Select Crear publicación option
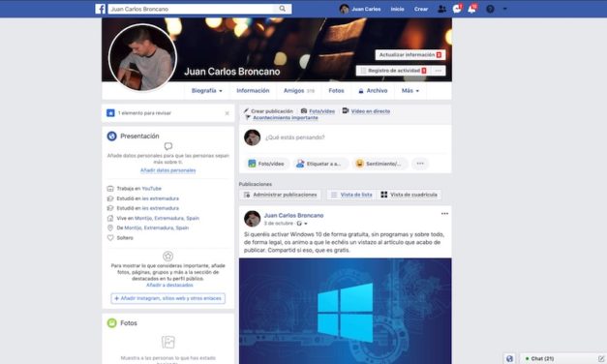The image size is (607, 364). click(x=268, y=111)
